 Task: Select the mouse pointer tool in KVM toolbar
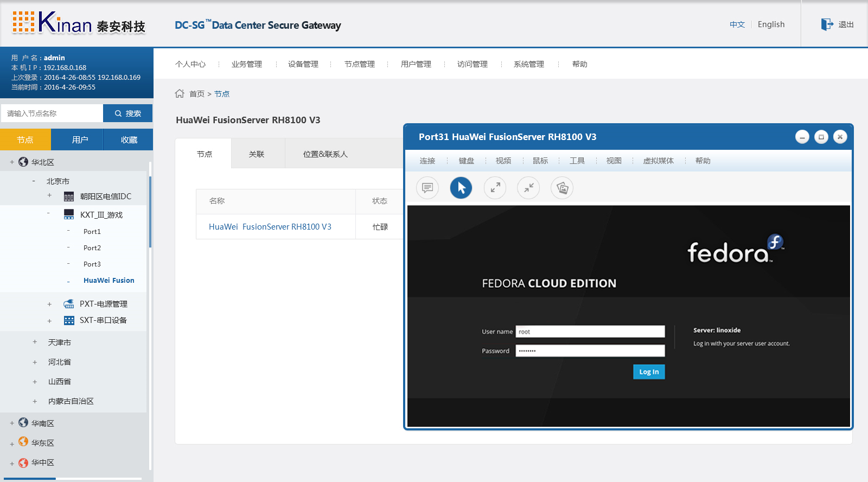[461, 188]
